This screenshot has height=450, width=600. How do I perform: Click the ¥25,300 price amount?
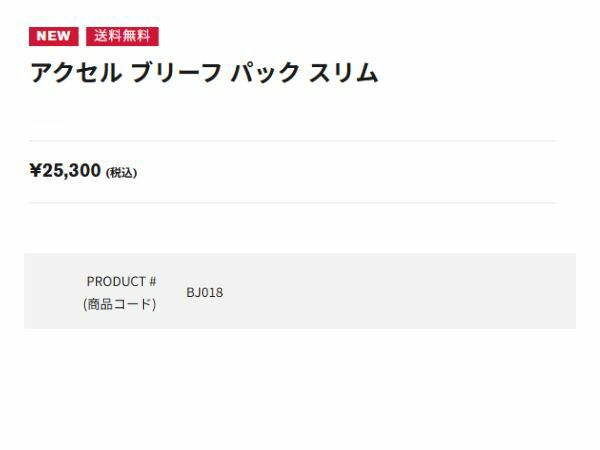coord(66,171)
